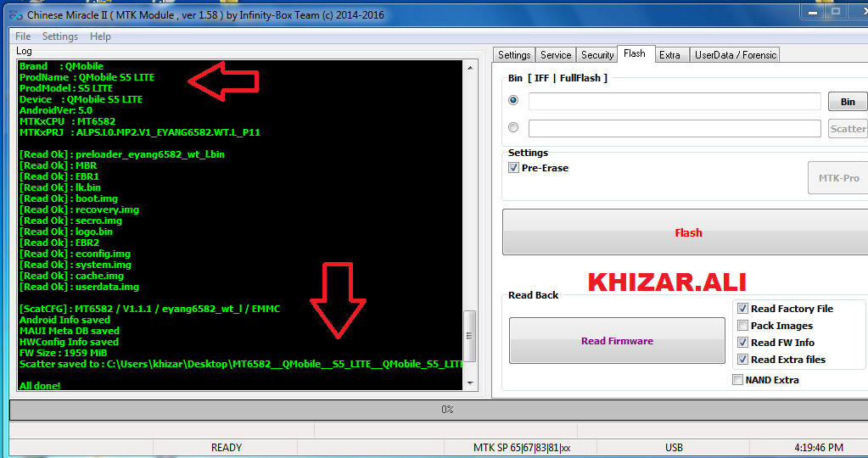
Task: Click the Read Firmware button
Action: [x=617, y=341]
